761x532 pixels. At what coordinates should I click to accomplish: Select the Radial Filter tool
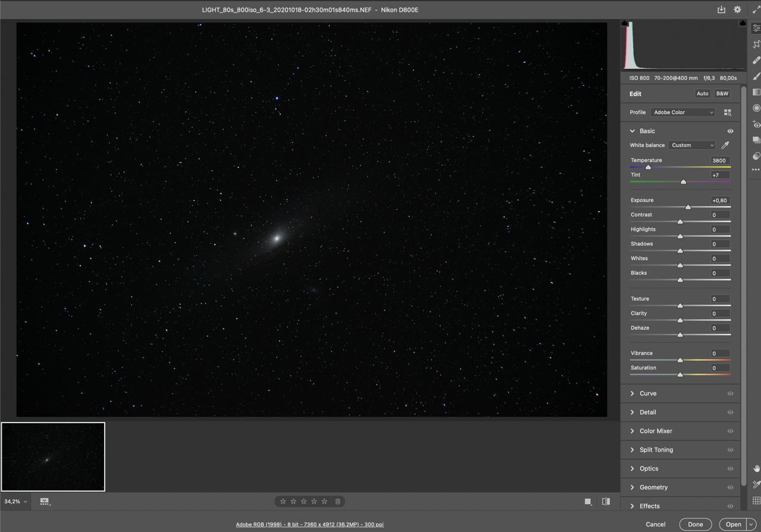[x=756, y=108]
